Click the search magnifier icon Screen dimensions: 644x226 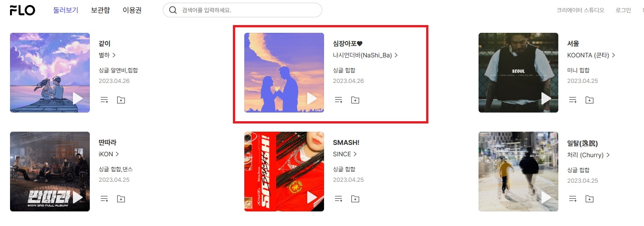click(x=173, y=10)
